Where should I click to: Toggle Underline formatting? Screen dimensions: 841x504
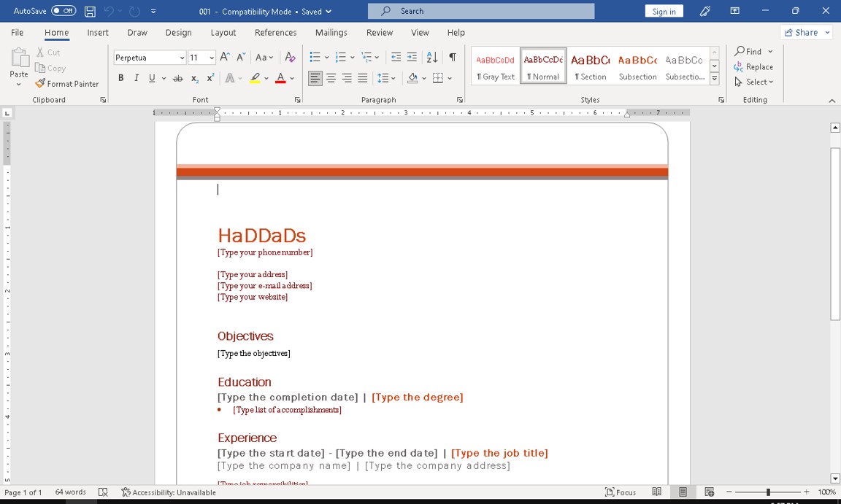[x=152, y=78]
